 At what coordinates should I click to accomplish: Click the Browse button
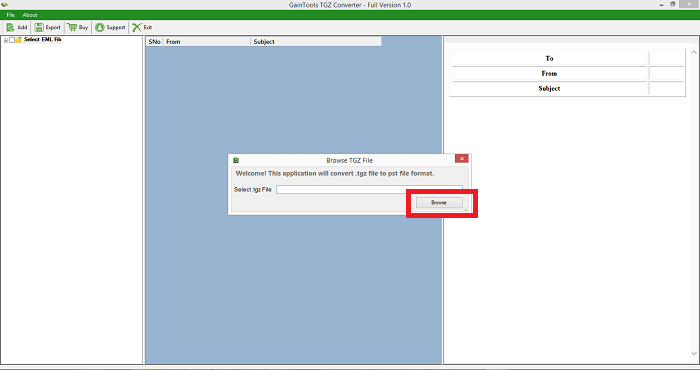[439, 203]
